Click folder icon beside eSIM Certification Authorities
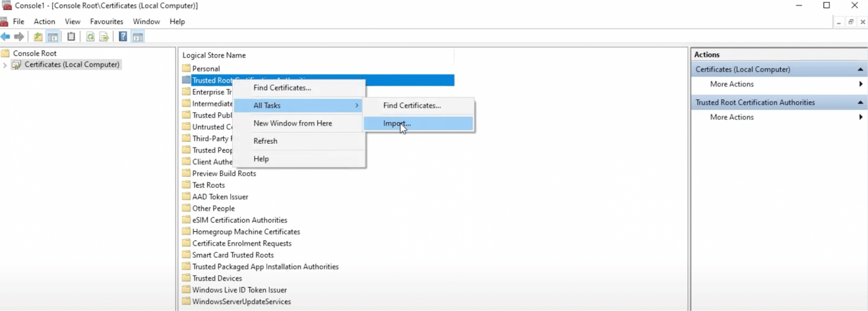Screen dimensions: 868x311 tap(187, 220)
